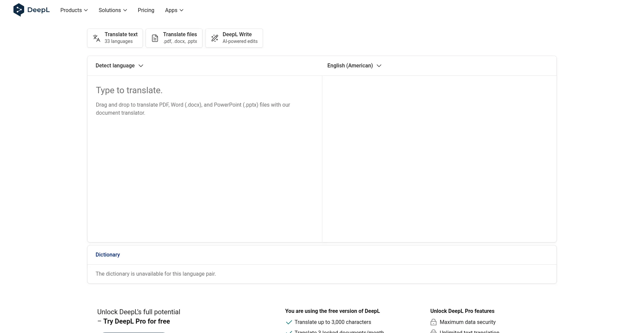Click the 'Try DeepL Pro for free' headline
Screen dimensions: 644x333
(x=137, y=321)
